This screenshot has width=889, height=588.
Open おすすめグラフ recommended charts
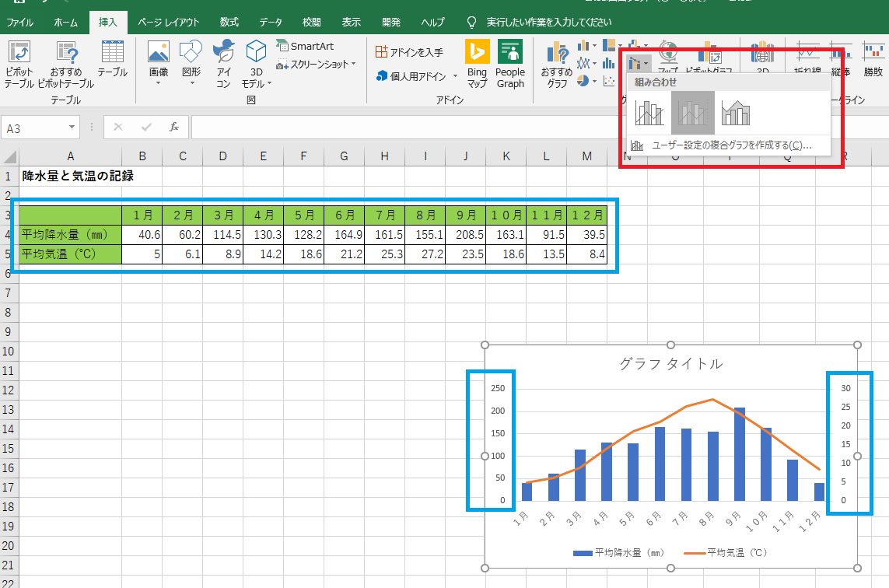[x=557, y=64]
